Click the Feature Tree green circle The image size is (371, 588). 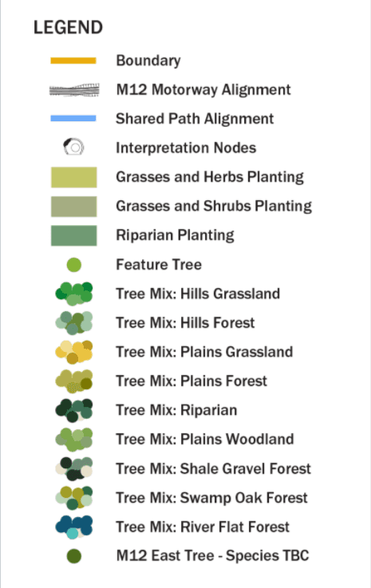[x=74, y=265]
